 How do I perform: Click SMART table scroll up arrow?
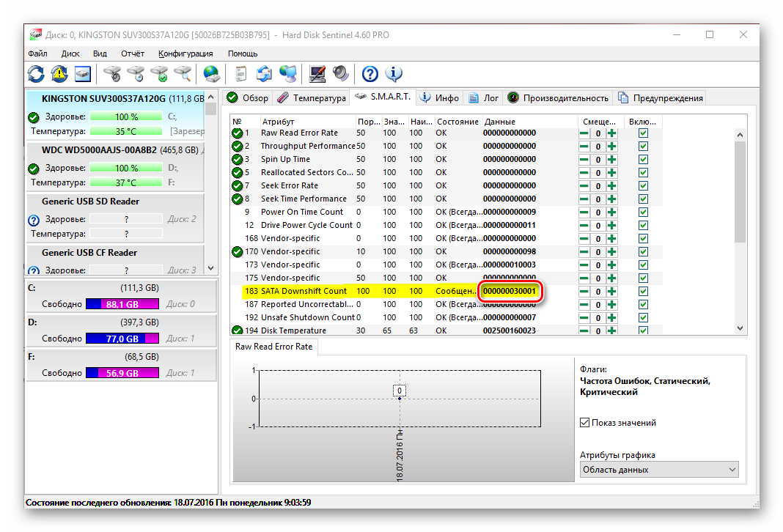coord(740,136)
